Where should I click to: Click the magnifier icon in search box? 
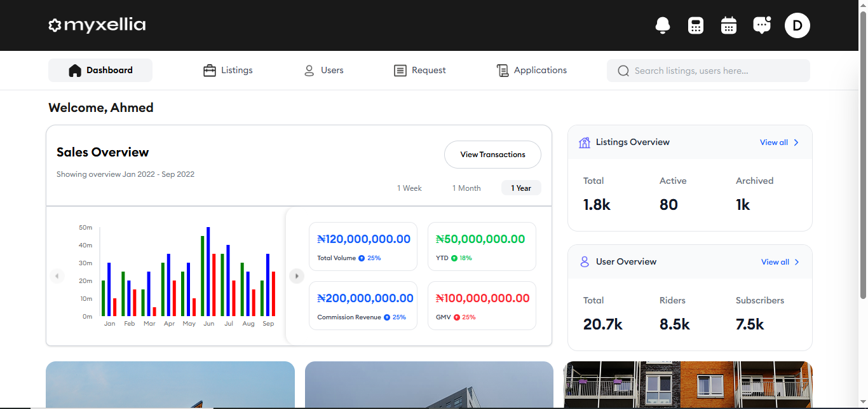[623, 71]
